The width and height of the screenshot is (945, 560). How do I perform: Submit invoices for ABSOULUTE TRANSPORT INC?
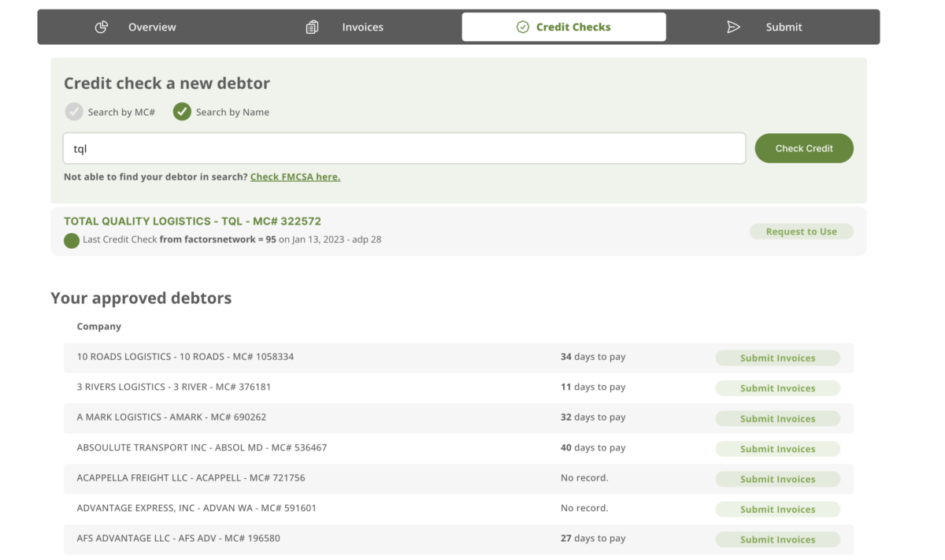[x=777, y=448]
